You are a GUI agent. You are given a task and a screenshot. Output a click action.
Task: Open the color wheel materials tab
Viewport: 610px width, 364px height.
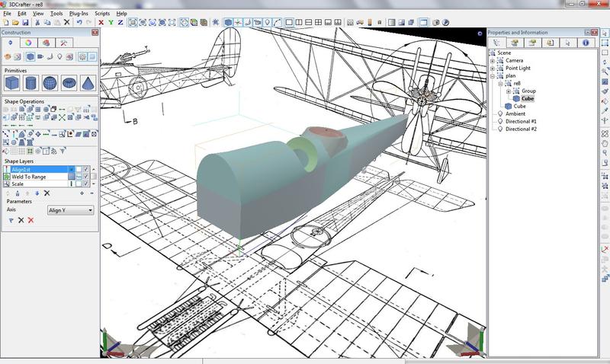coord(29,43)
